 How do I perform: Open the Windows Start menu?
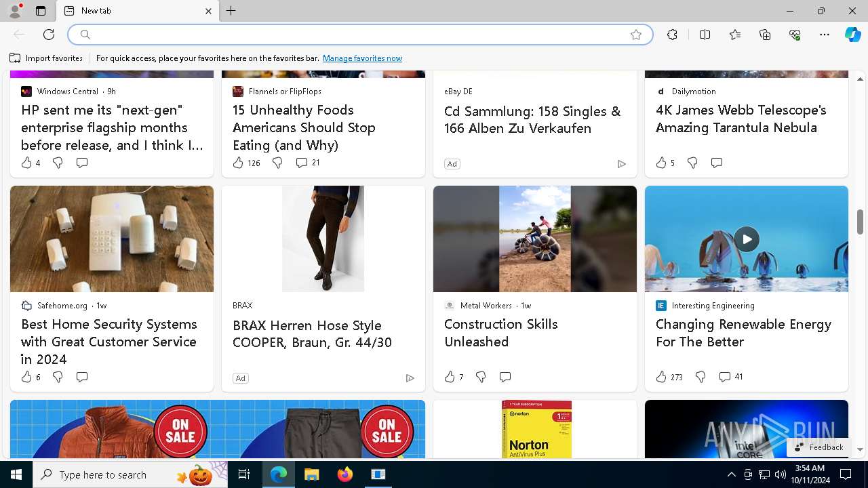tap(16, 474)
